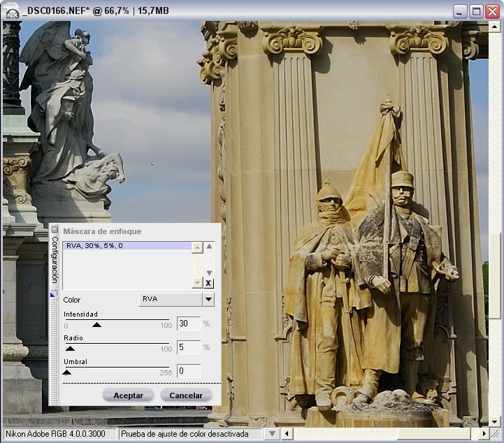Click the Umbral slider handle
The image size is (504, 443).
click(x=66, y=372)
